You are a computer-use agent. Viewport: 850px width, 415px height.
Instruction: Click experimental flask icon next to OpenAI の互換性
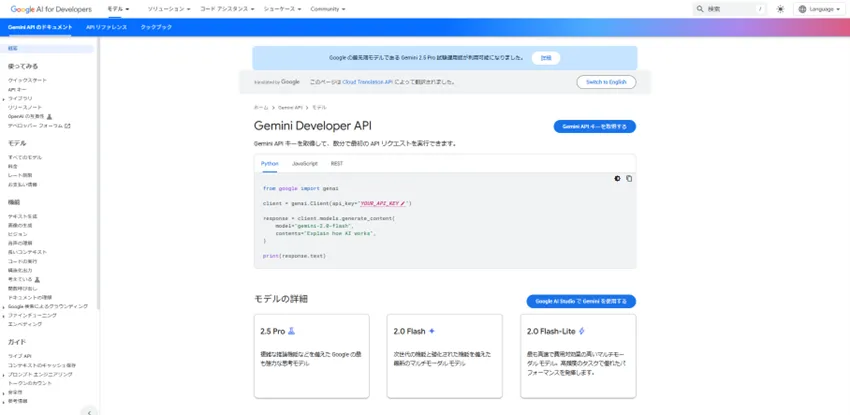pyautogui.click(x=49, y=116)
